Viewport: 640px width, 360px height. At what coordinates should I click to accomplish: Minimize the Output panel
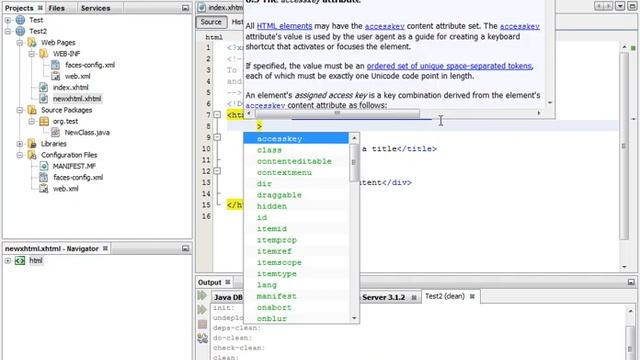(631, 282)
